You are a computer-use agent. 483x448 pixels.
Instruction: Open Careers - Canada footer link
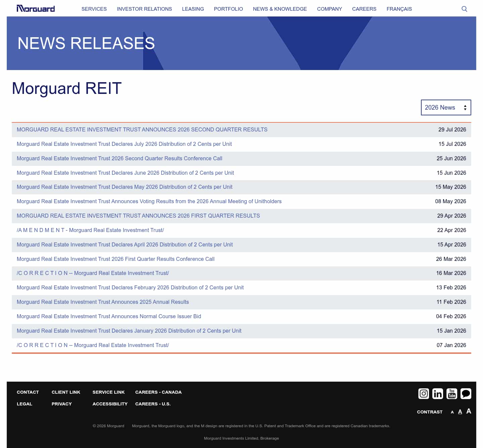coord(158,392)
